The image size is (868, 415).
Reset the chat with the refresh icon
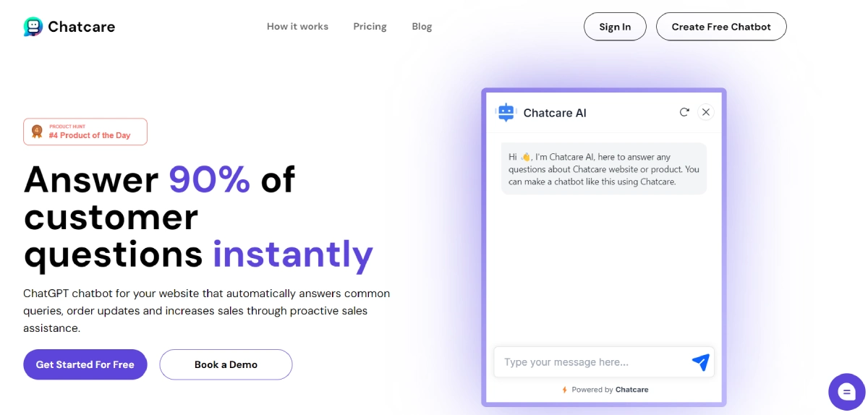tap(684, 112)
